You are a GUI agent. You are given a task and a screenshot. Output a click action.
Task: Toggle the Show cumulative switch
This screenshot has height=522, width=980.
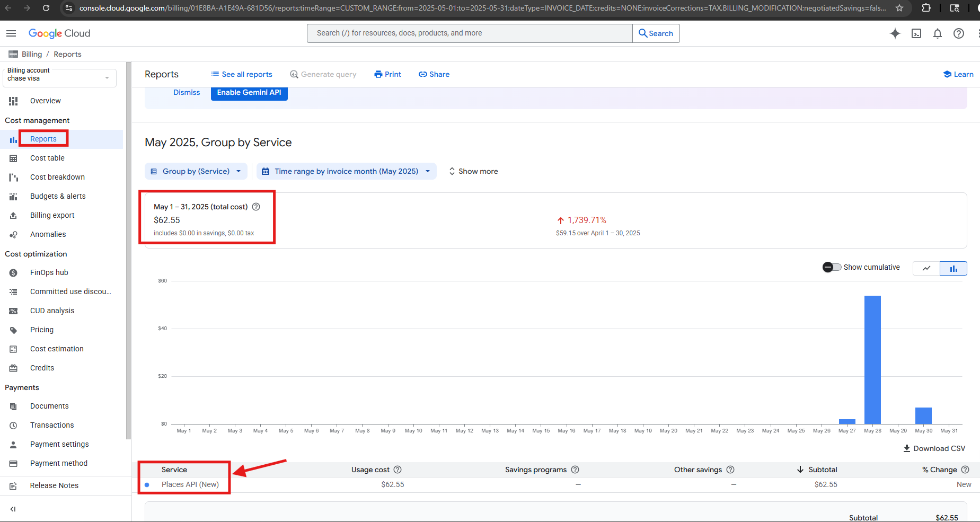(832, 267)
